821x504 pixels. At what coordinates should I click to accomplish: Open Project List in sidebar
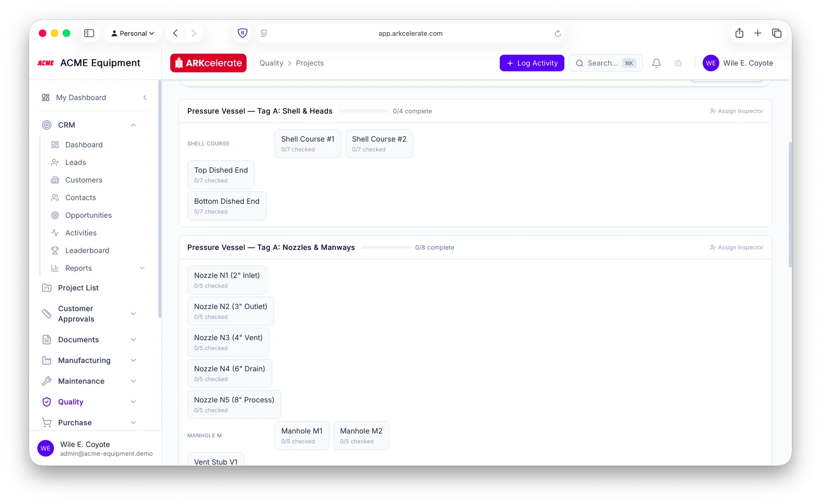pos(78,288)
